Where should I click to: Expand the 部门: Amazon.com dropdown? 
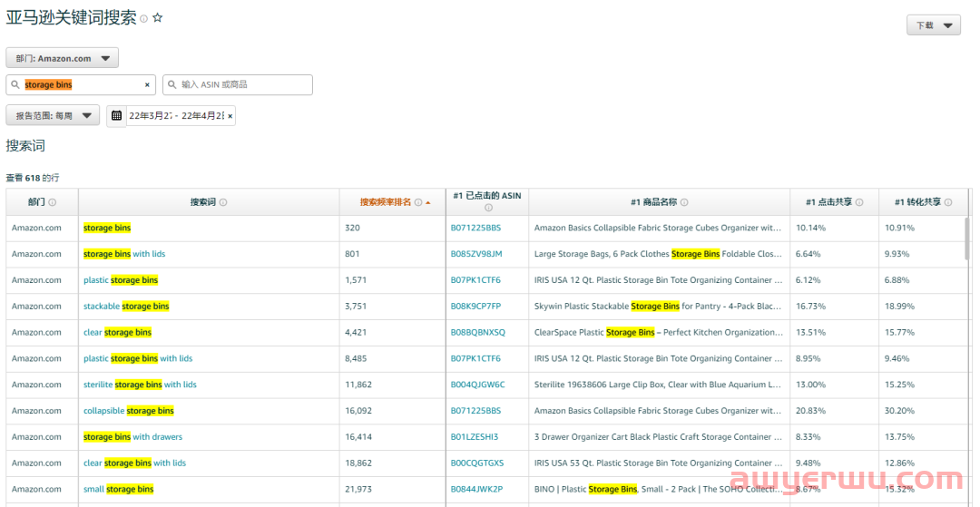[63, 58]
